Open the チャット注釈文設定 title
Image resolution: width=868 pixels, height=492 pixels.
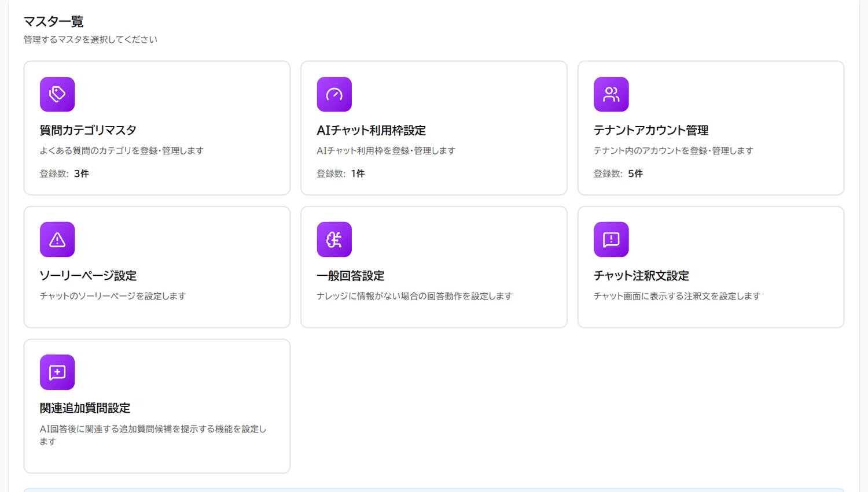point(641,275)
